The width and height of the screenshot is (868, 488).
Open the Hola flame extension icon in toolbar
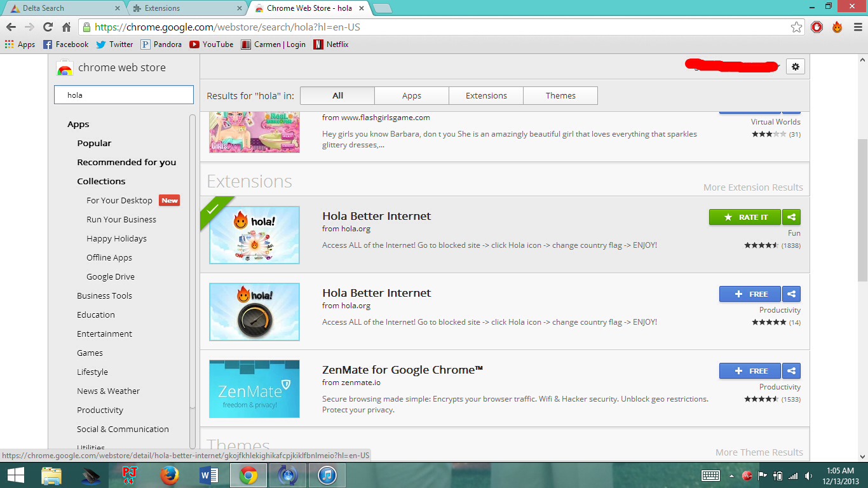(x=837, y=27)
